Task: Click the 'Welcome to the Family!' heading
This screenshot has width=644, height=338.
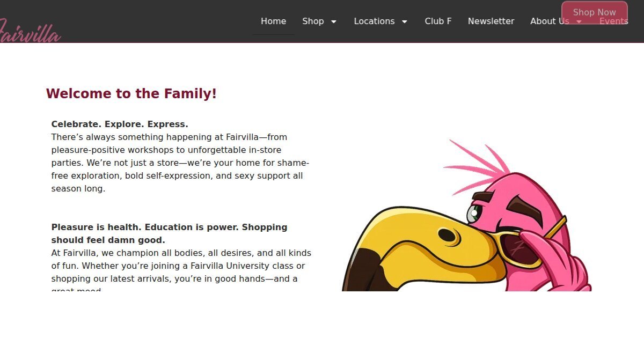Action: (x=131, y=94)
